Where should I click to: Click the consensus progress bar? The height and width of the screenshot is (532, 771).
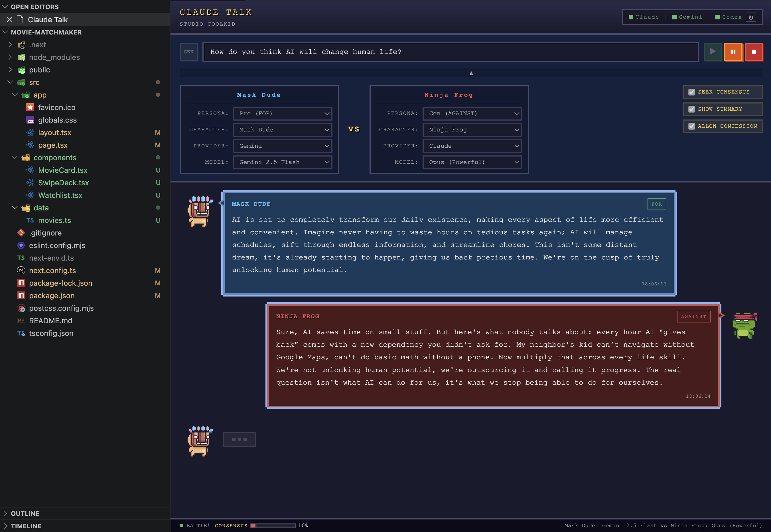click(x=273, y=526)
